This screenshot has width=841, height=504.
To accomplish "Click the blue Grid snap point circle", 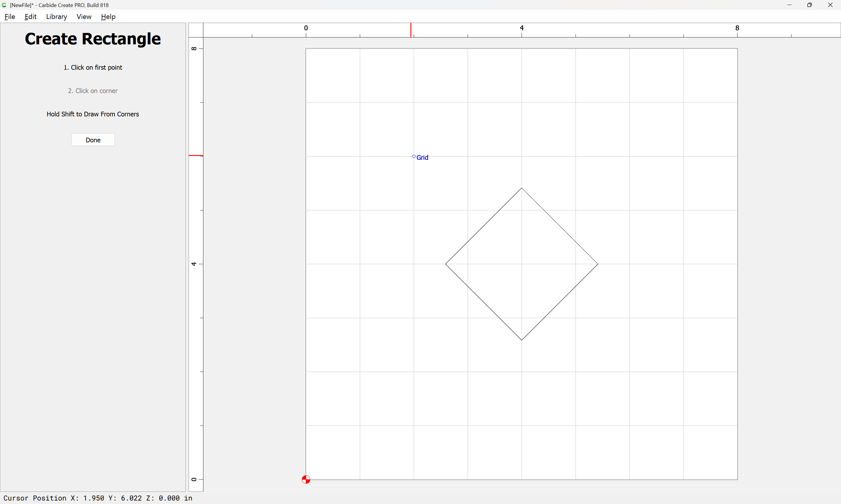I will [414, 156].
